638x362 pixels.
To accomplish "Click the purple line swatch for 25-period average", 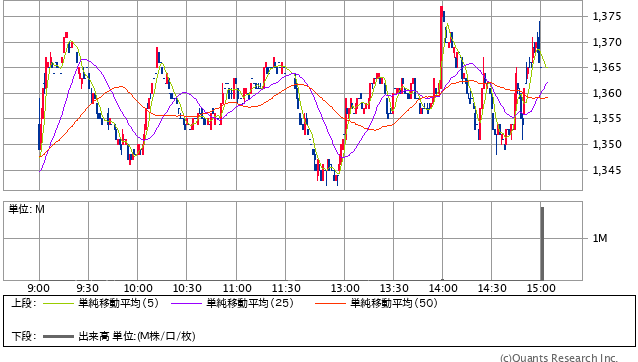I will coord(186,303).
